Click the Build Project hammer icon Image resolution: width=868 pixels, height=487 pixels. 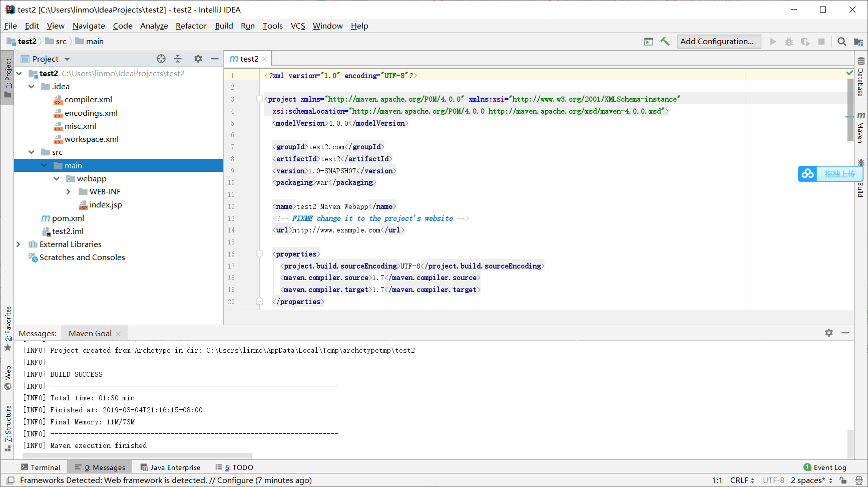pos(665,41)
